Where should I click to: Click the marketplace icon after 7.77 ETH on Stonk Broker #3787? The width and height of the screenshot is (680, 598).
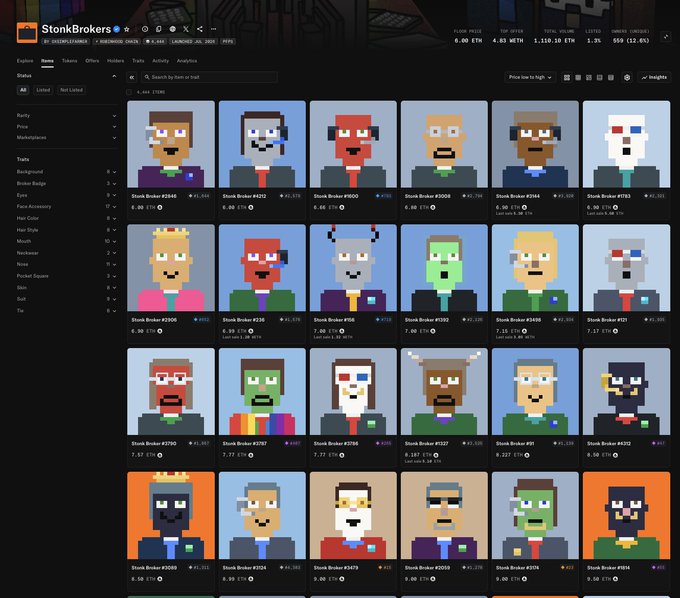pos(251,455)
